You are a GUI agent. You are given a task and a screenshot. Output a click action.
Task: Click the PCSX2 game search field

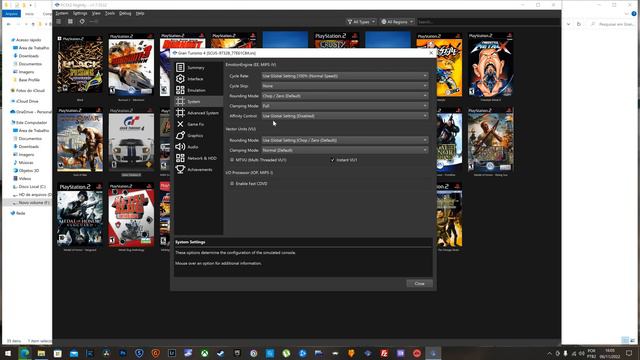pyautogui.click(x=488, y=21)
